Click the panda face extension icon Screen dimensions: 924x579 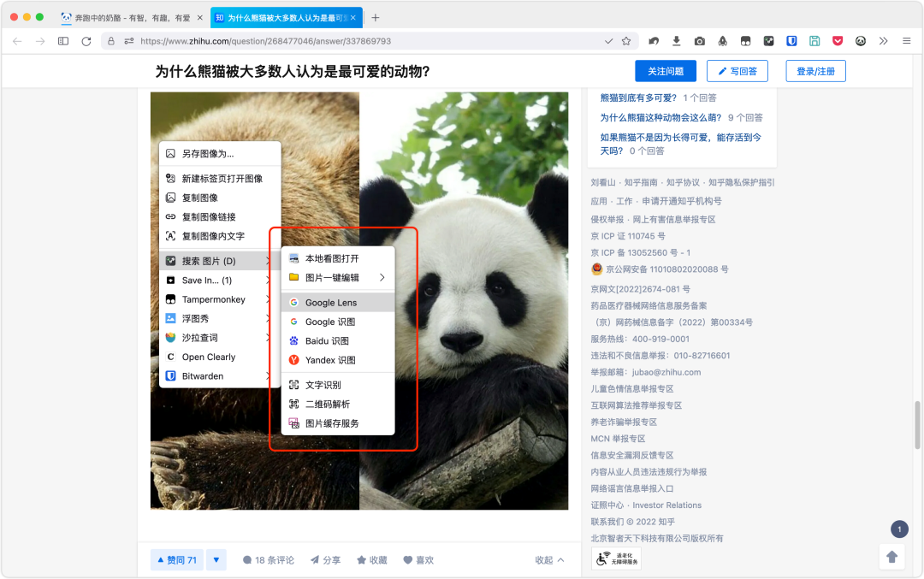861,41
